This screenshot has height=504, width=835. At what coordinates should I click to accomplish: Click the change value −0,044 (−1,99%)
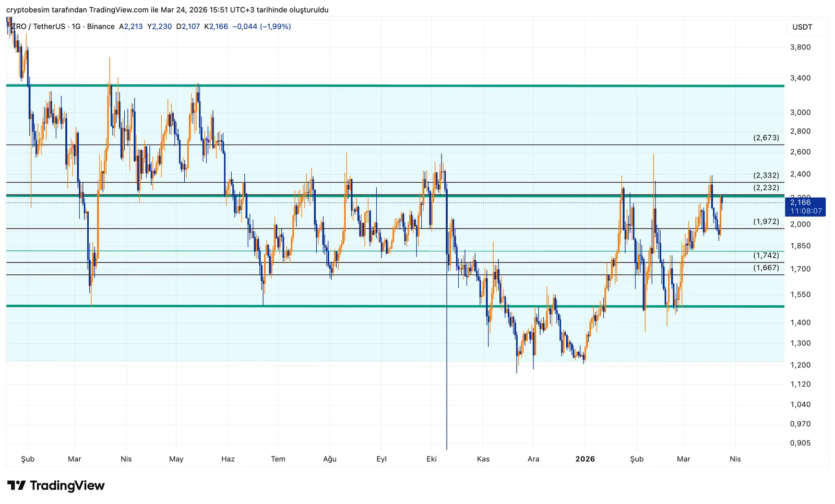point(261,27)
